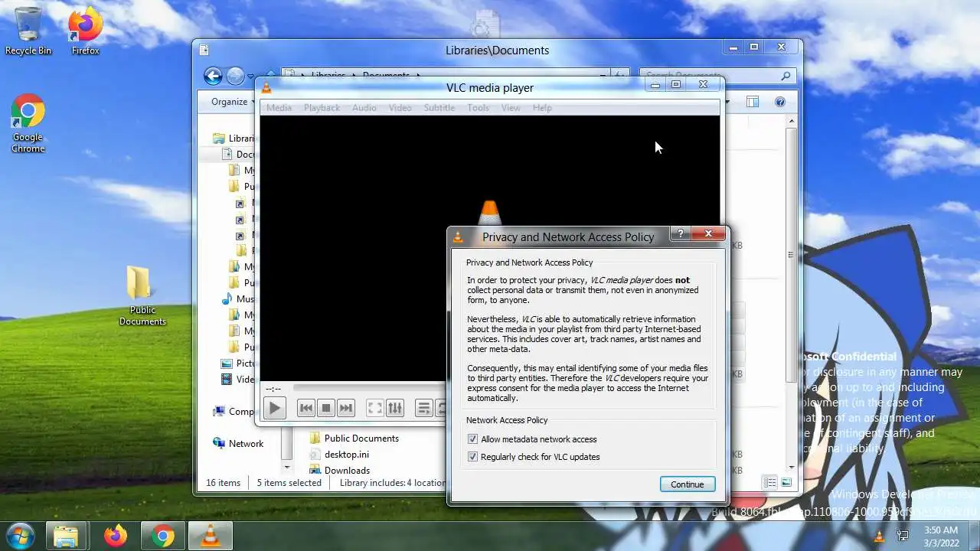The width and height of the screenshot is (980, 551).
Task: Open the VLC Subtitle menu
Action: [439, 108]
